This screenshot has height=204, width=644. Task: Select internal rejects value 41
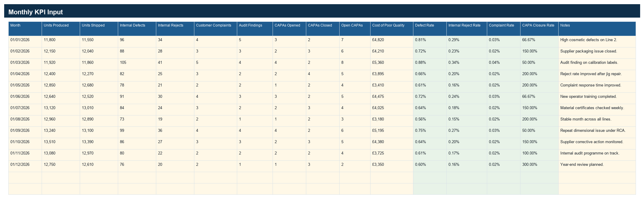[175, 64]
